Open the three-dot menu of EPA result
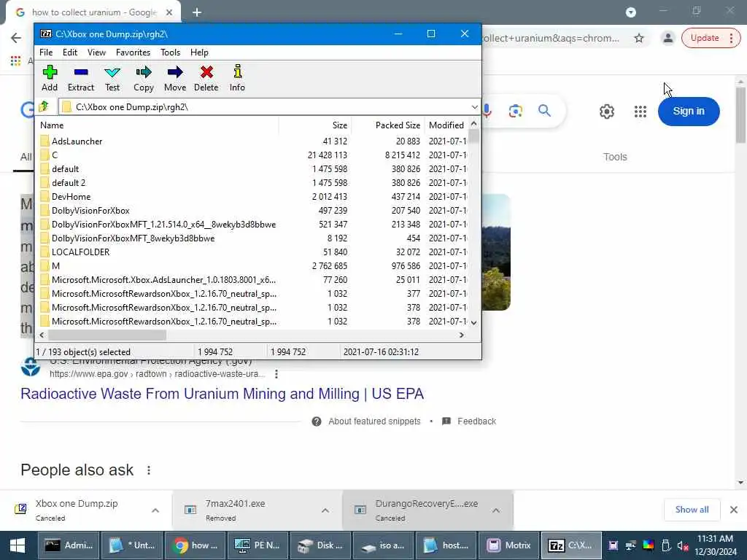This screenshot has height=560, width=747. pyautogui.click(x=276, y=374)
